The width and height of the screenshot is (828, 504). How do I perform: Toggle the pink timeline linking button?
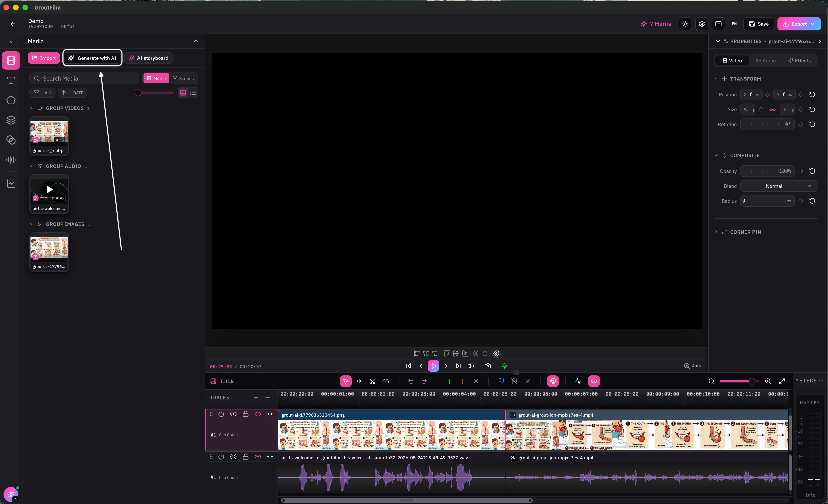(x=594, y=381)
